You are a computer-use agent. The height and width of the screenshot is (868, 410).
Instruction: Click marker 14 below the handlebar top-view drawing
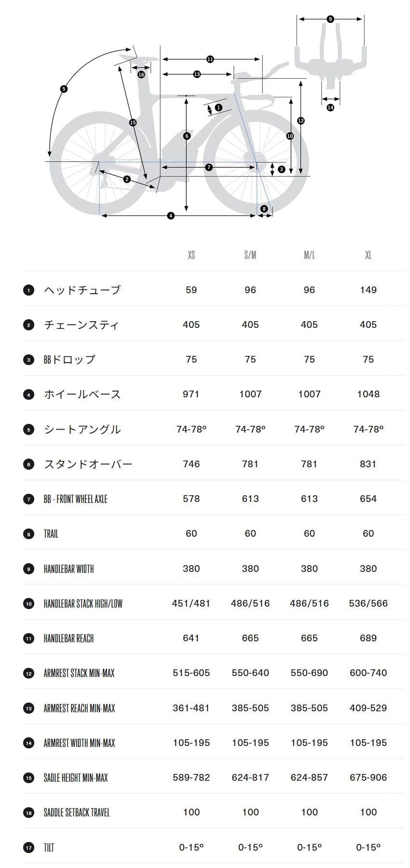tap(330, 108)
